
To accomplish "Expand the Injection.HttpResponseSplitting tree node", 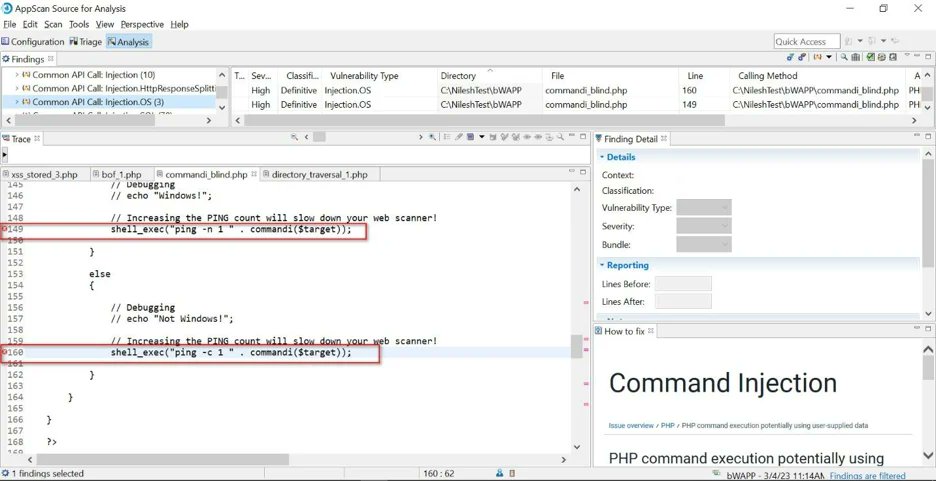I will pyautogui.click(x=17, y=88).
